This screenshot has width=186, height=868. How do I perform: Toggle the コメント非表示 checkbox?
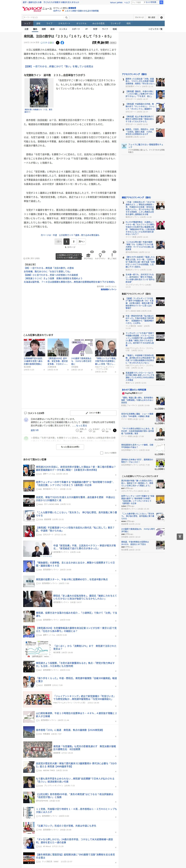click(x=102, y=453)
